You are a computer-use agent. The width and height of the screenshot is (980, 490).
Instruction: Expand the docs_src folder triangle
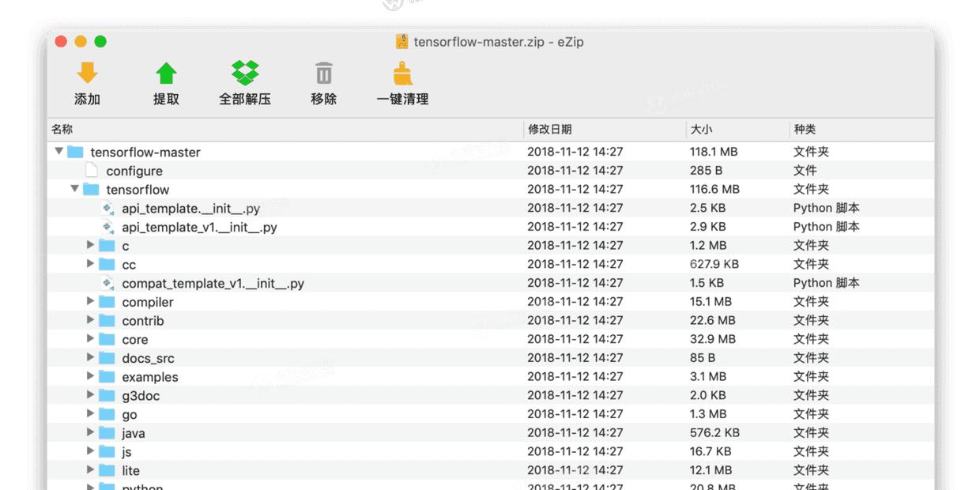pyautogui.click(x=91, y=357)
